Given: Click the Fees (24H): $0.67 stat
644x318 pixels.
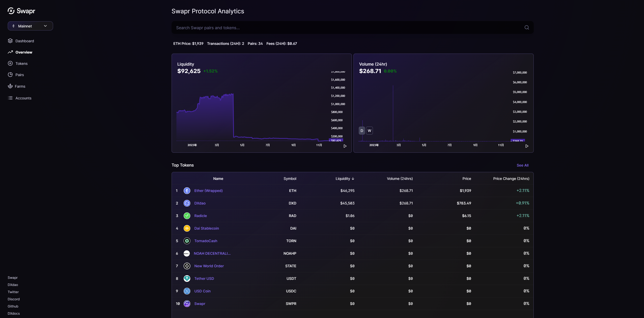Looking at the screenshot, I should [281, 44].
